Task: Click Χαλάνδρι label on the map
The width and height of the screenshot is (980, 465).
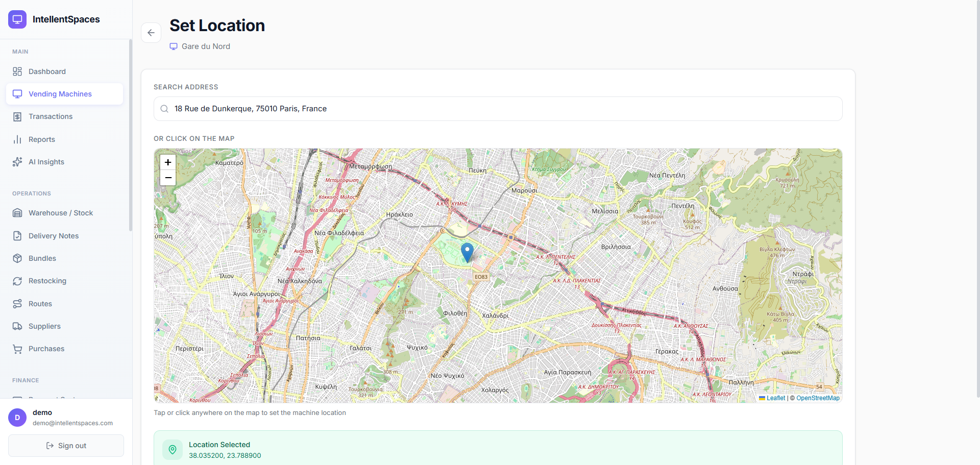Action: [495, 315]
